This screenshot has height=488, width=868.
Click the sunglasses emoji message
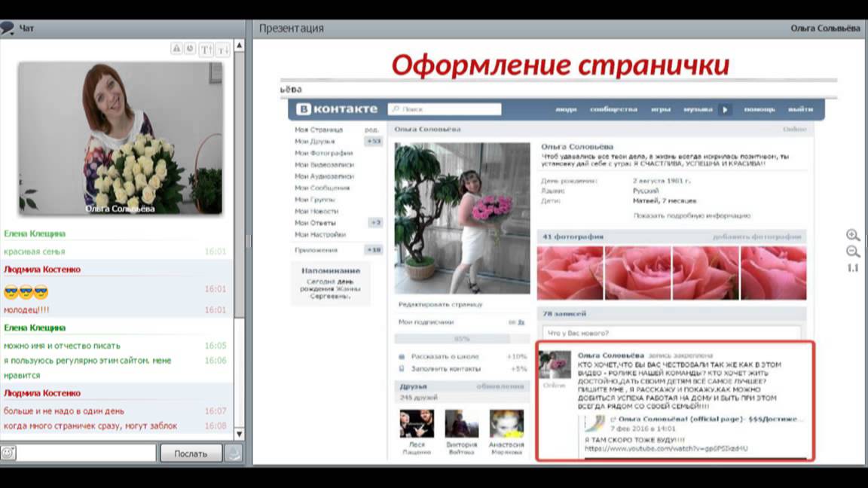tap(26, 291)
